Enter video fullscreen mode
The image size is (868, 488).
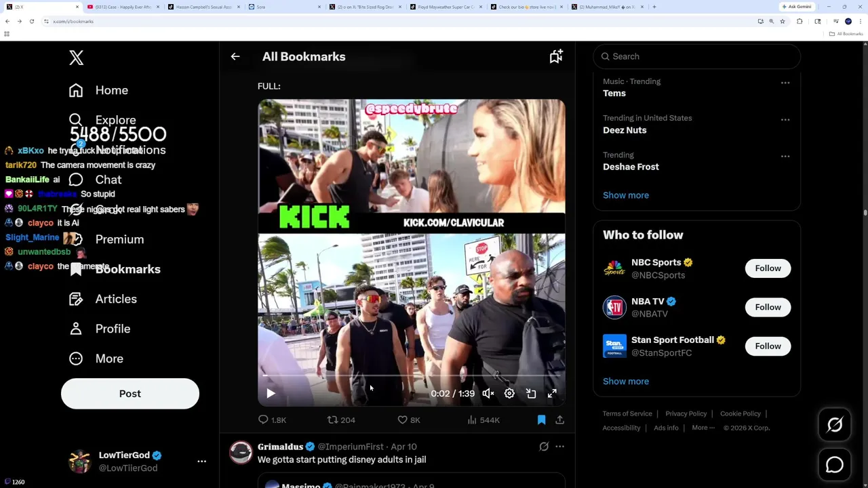pos(552,394)
